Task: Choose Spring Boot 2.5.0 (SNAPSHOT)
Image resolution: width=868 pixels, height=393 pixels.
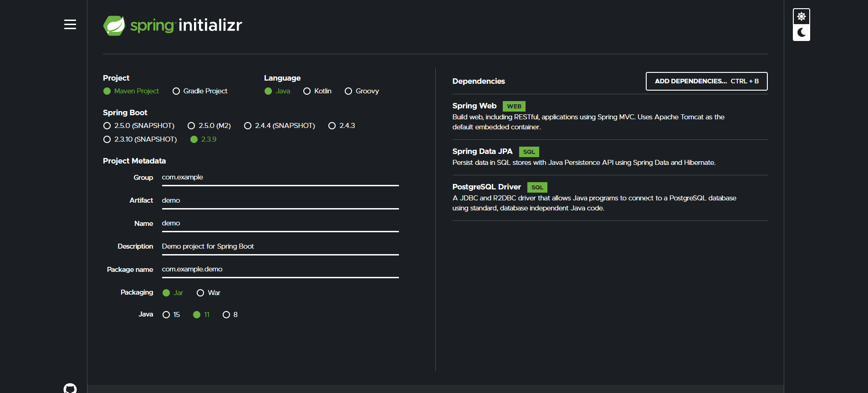Action: point(139,126)
